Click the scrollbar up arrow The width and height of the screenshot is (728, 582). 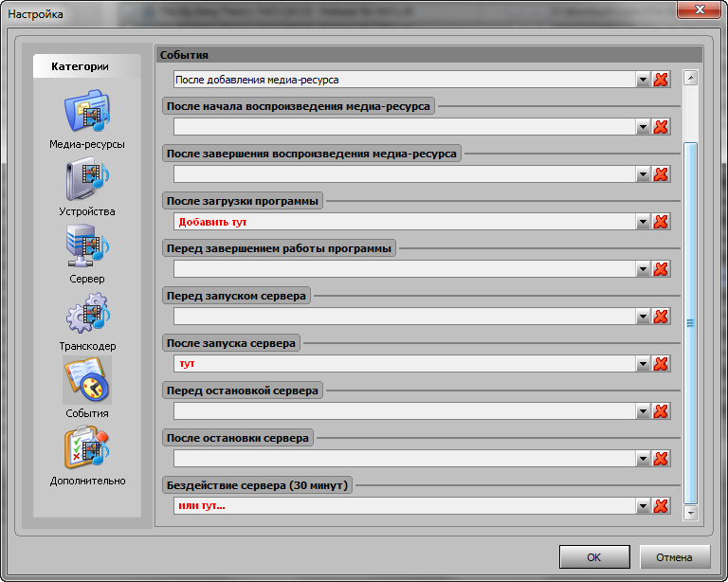pyautogui.click(x=690, y=78)
